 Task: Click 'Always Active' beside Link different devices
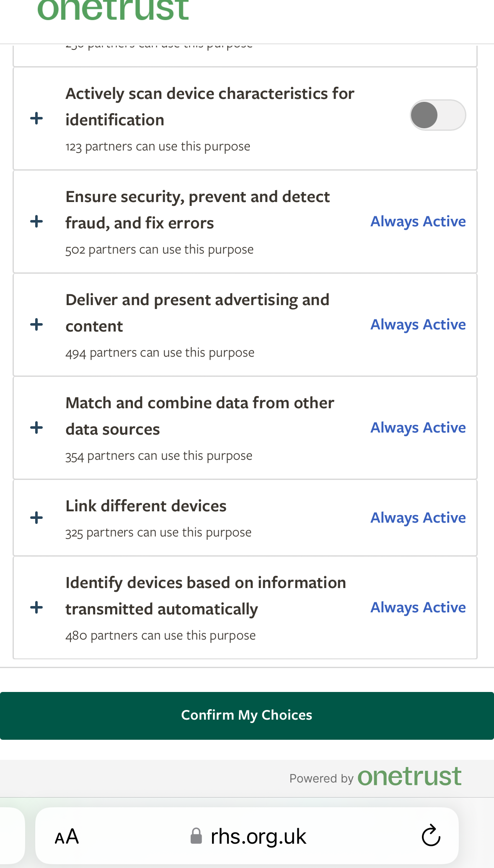pos(418,518)
